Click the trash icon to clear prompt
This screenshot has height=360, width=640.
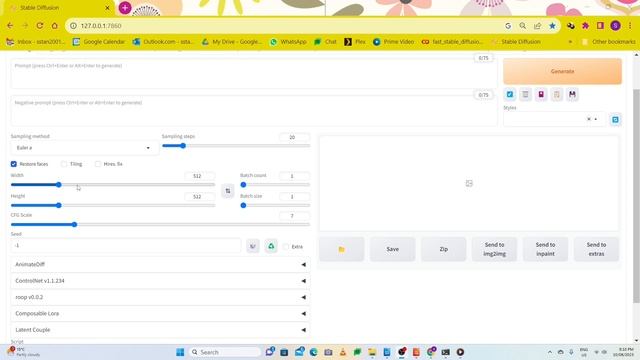pyautogui.click(x=525, y=94)
